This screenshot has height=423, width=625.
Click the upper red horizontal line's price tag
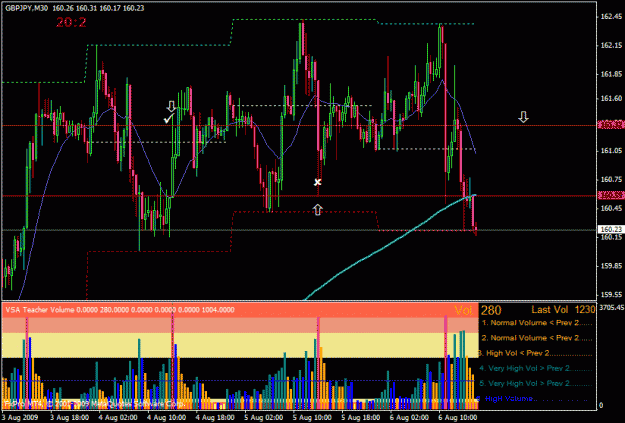point(610,125)
